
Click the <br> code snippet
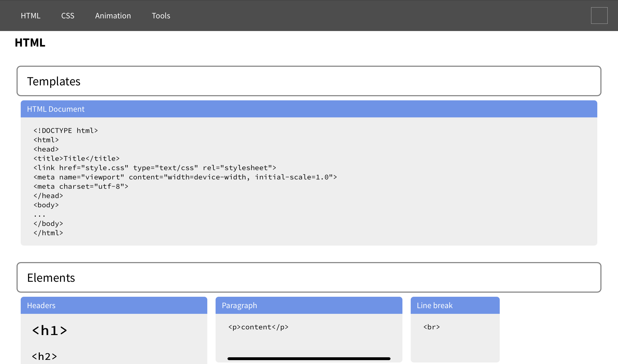click(x=432, y=327)
